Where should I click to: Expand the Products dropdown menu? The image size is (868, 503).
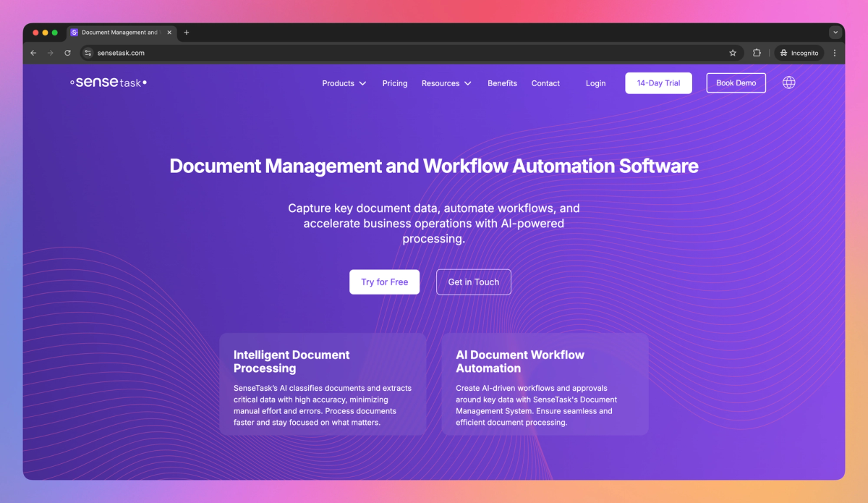click(344, 83)
